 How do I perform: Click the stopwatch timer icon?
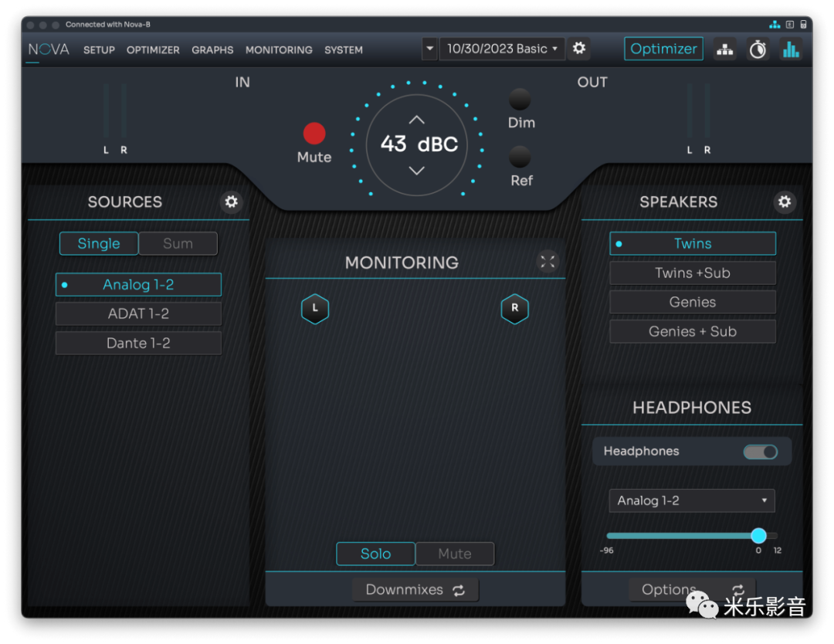(758, 49)
